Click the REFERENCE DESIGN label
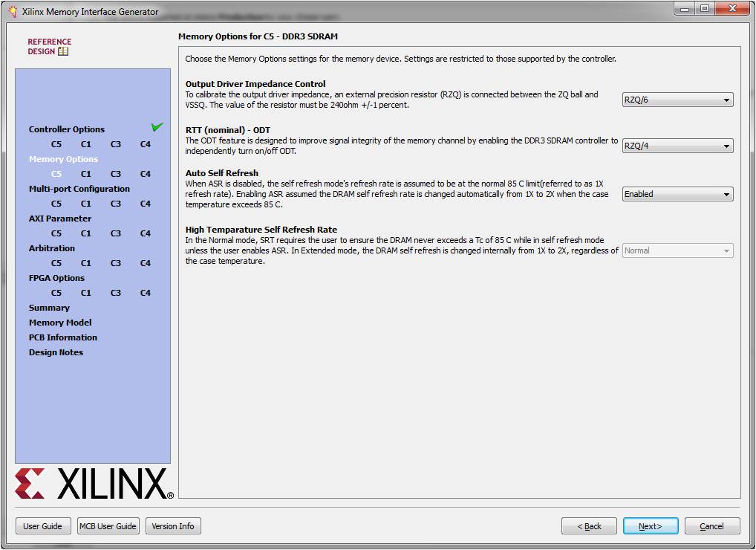The width and height of the screenshot is (756, 550). tap(49, 46)
